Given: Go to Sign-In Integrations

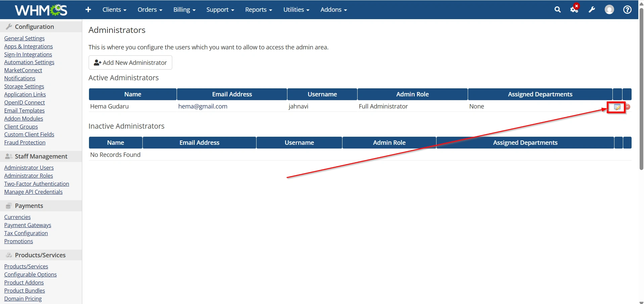Looking at the screenshot, I should (x=28, y=54).
